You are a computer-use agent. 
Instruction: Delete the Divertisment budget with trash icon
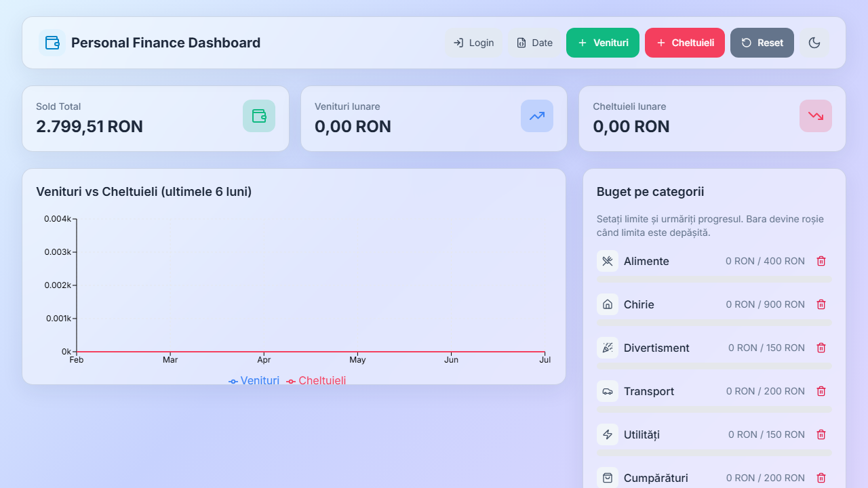tap(821, 348)
